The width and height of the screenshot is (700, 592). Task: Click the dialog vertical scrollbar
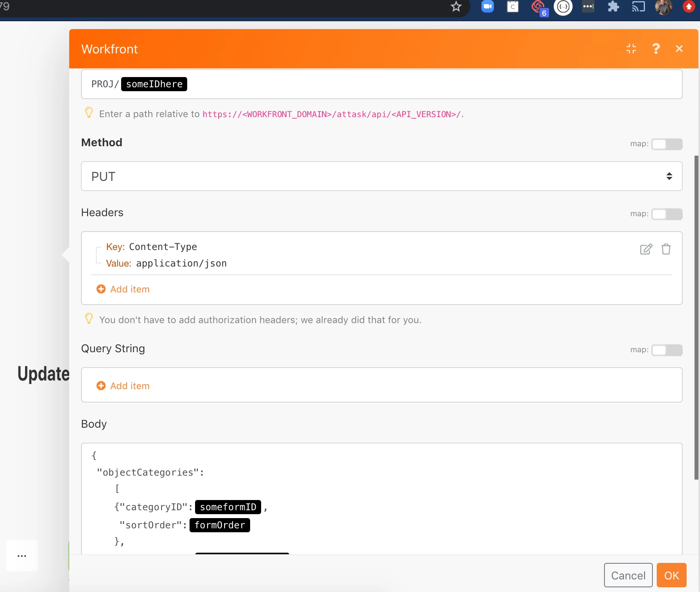tap(696, 318)
